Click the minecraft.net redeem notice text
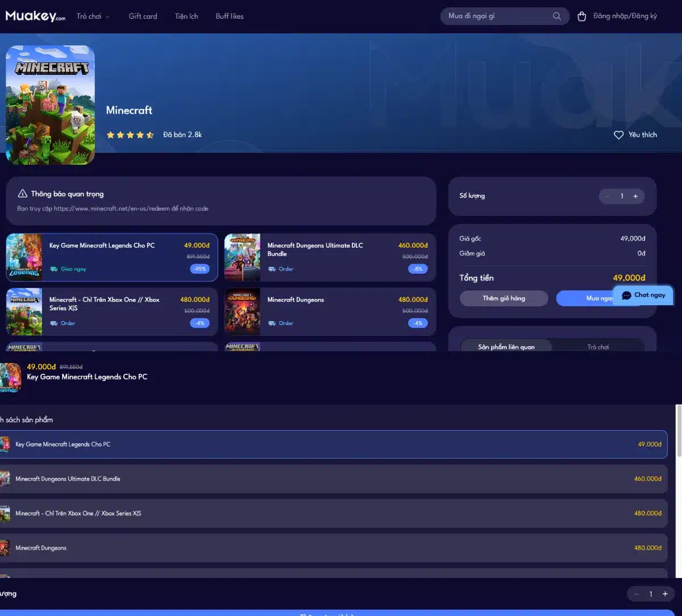Screen dimensions: 682x616 [x=113, y=209]
